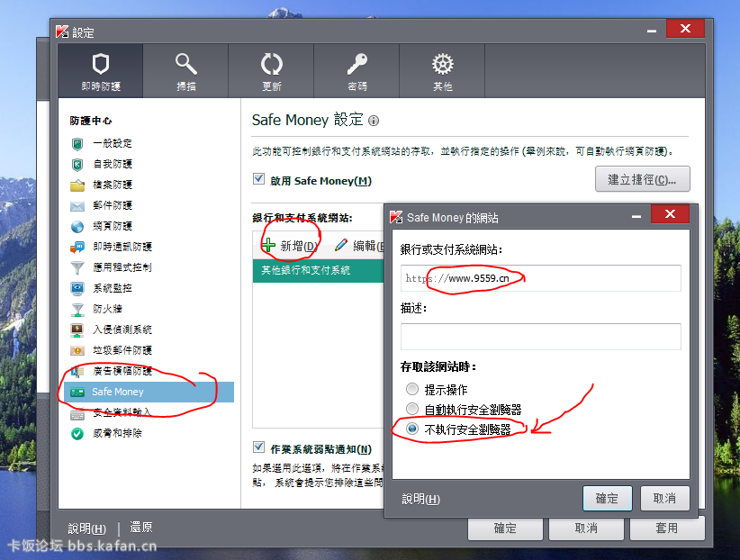Click the info icon beside Safe Money 設定
740x560 pixels.
pyautogui.click(x=374, y=121)
